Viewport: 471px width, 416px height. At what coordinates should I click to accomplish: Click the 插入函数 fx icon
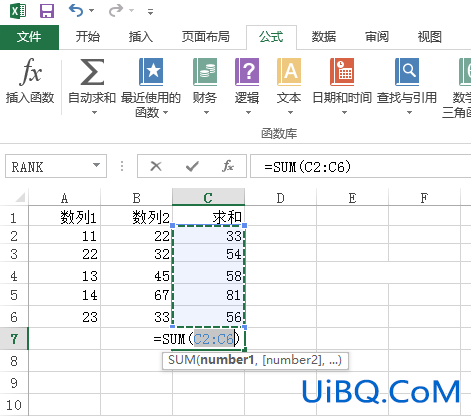30,71
